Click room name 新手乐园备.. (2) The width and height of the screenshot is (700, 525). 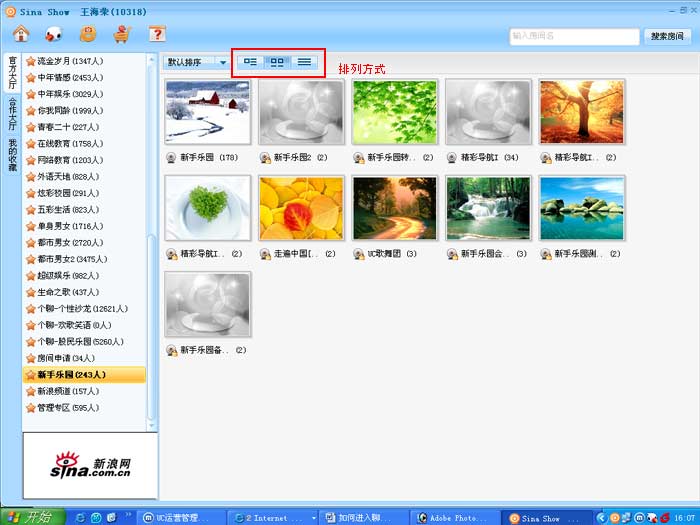[213, 350]
